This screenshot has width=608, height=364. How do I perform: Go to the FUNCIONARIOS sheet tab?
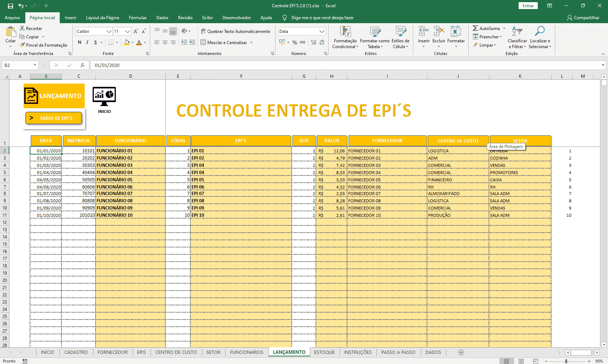(x=247, y=352)
